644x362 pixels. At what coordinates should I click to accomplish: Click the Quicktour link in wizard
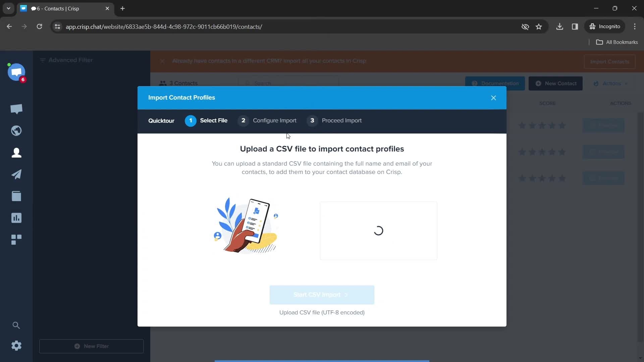point(161,120)
